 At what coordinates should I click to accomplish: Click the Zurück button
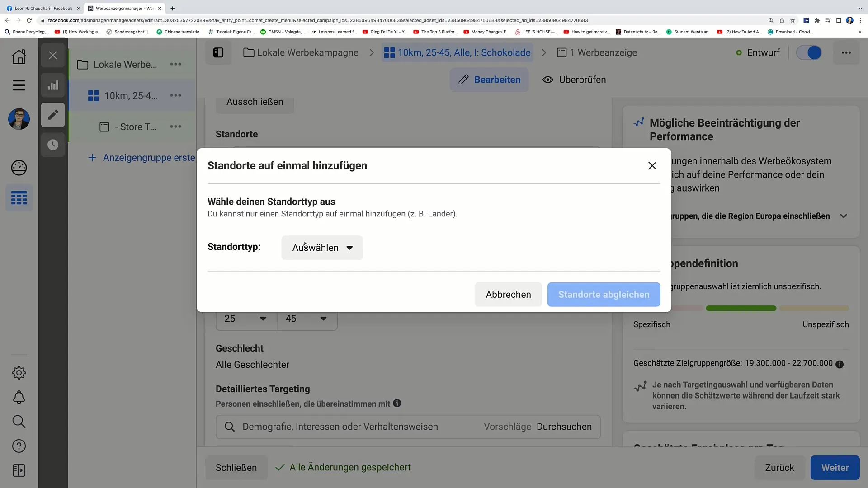tap(779, 468)
